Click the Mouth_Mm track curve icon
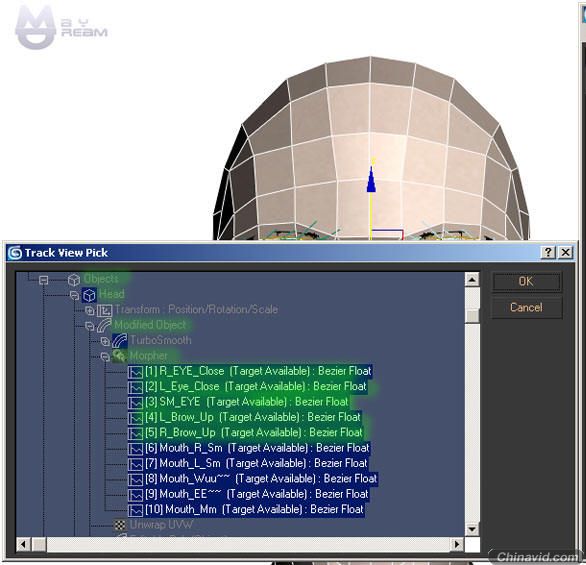Viewport: 586px width, 565px height. [x=135, y=510]
